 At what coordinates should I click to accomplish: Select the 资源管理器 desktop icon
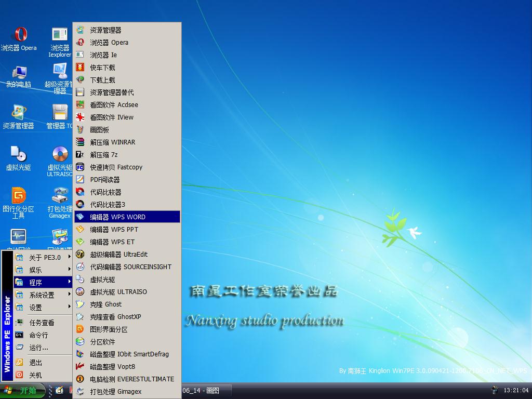click(x=19, y=117)
